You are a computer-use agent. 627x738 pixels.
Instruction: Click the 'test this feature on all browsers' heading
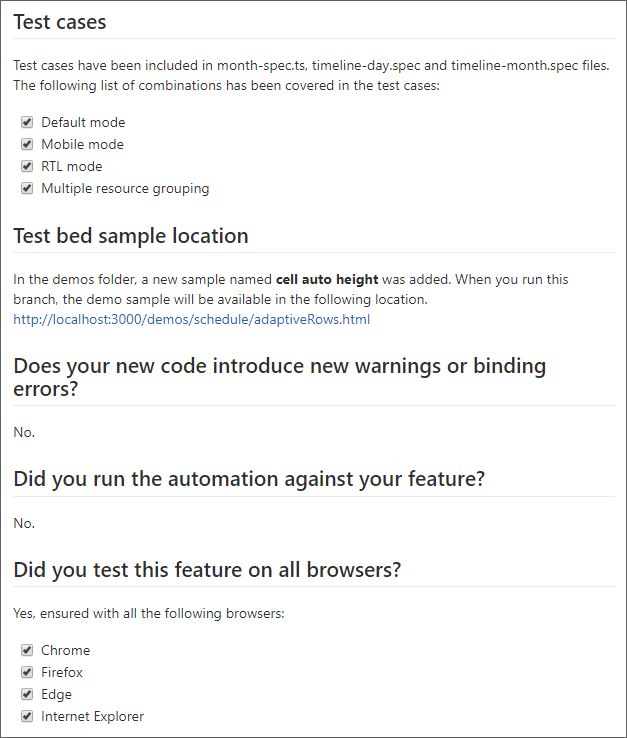(x=207, y=570)
